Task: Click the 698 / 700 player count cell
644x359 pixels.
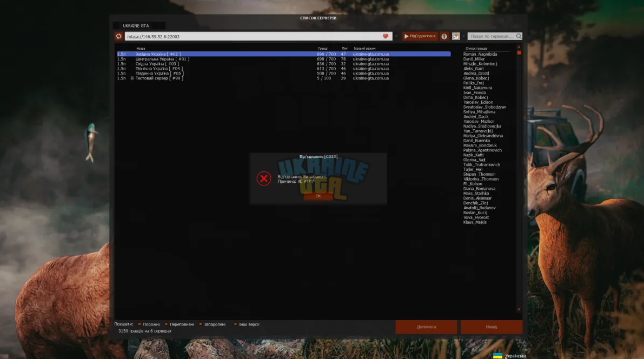Action: [326, 59]
